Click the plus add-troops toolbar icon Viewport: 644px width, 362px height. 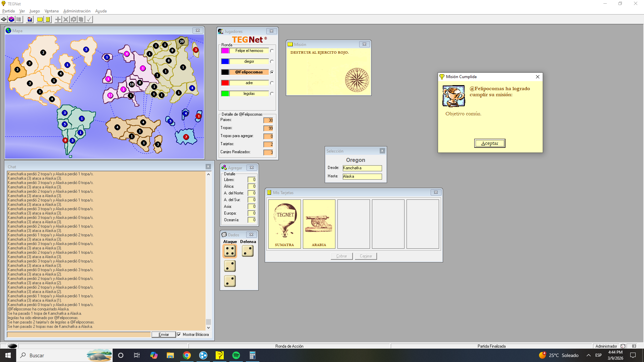pyautogui.click(x=58, y=19)
